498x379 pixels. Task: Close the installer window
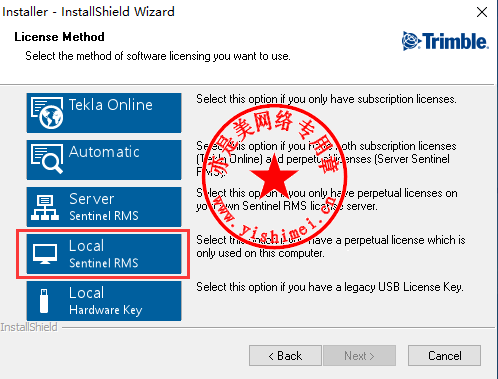click(x=482, y=12)
